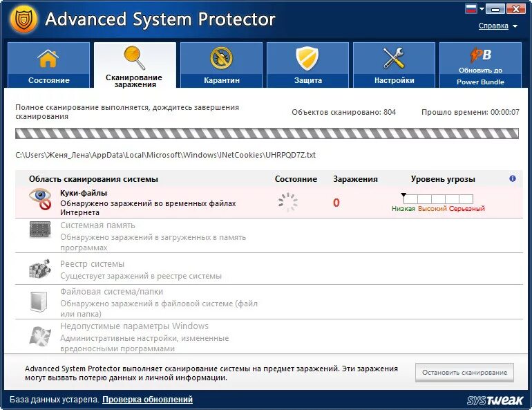Open the Карантин tab

pos(221,65)
